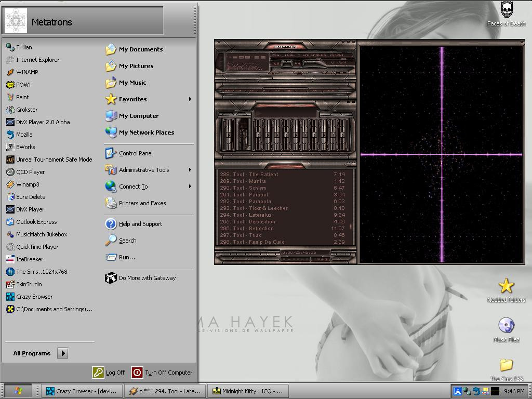Open QCD Player
This screenshot has height=399, width=532.
tap(25, 172)
